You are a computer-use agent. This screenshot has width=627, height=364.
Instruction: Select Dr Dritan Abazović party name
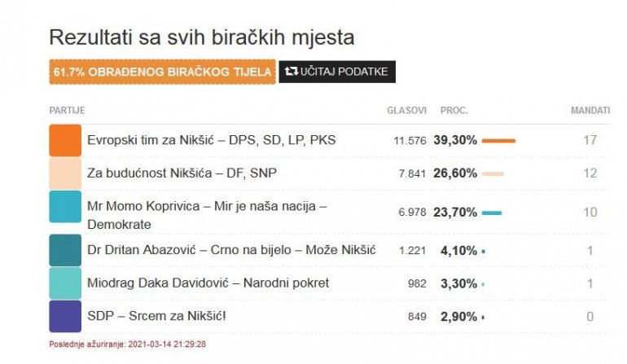231,250
